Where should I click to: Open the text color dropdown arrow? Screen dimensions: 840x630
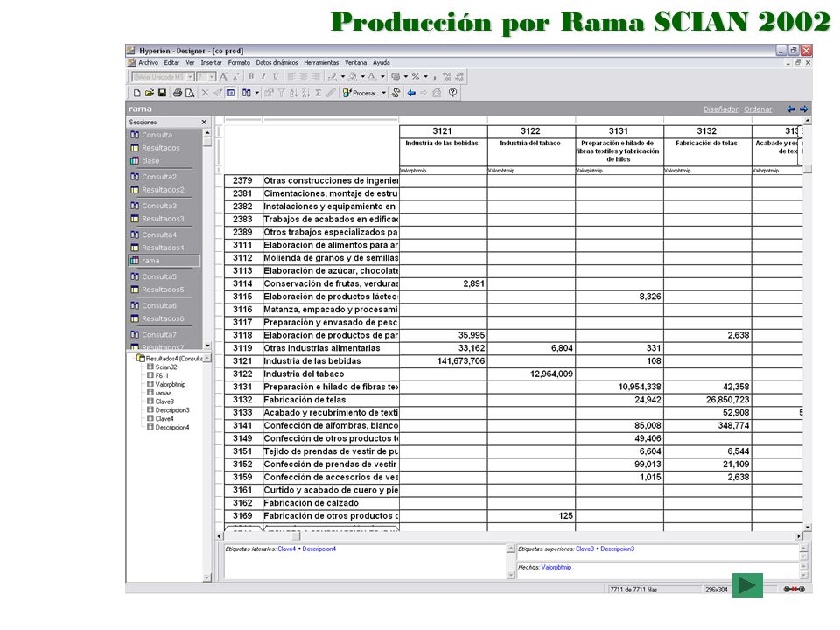382,77
